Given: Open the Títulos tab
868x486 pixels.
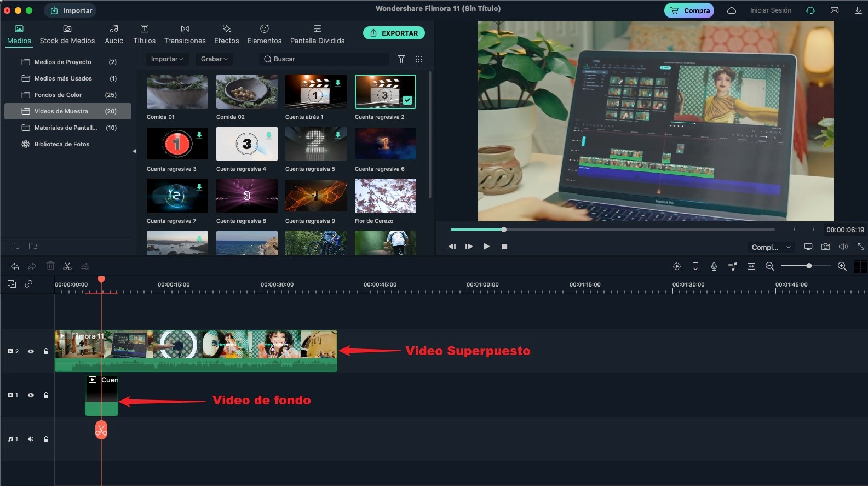Looking at the screenshot, I should (x=145, y=35).
